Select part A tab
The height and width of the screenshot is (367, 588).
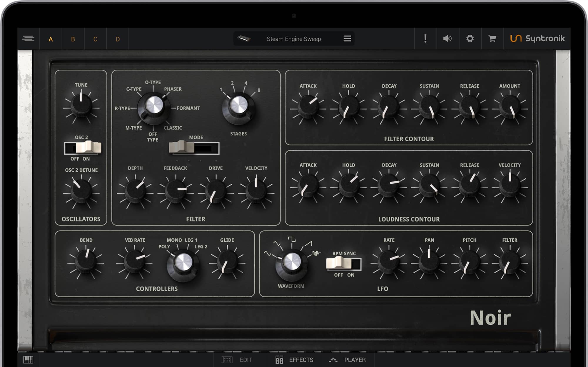click(51, 39)
